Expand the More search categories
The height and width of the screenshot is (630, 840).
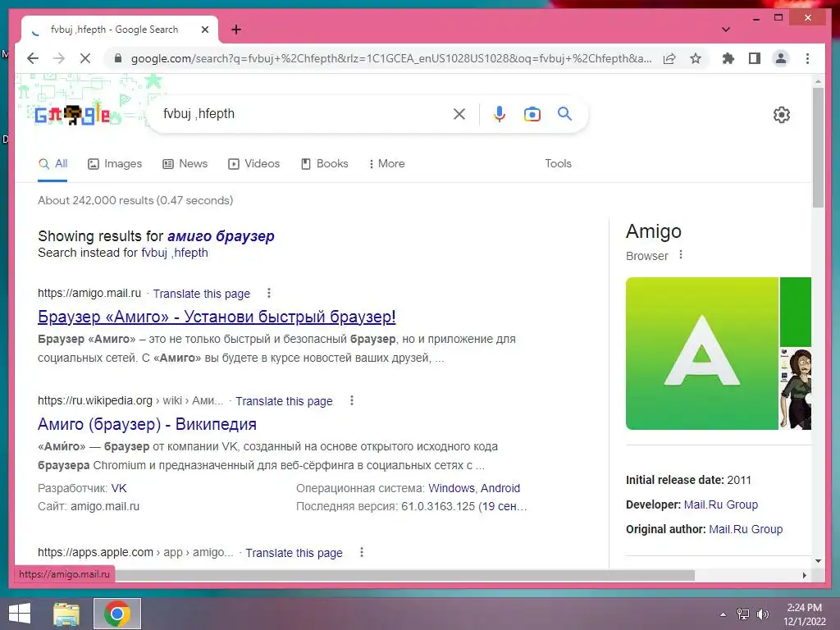click(387, 164)
